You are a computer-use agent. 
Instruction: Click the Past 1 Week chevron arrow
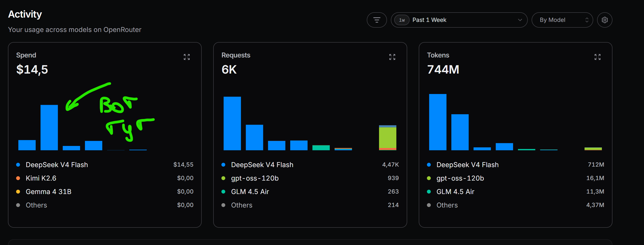click(520, 20)
